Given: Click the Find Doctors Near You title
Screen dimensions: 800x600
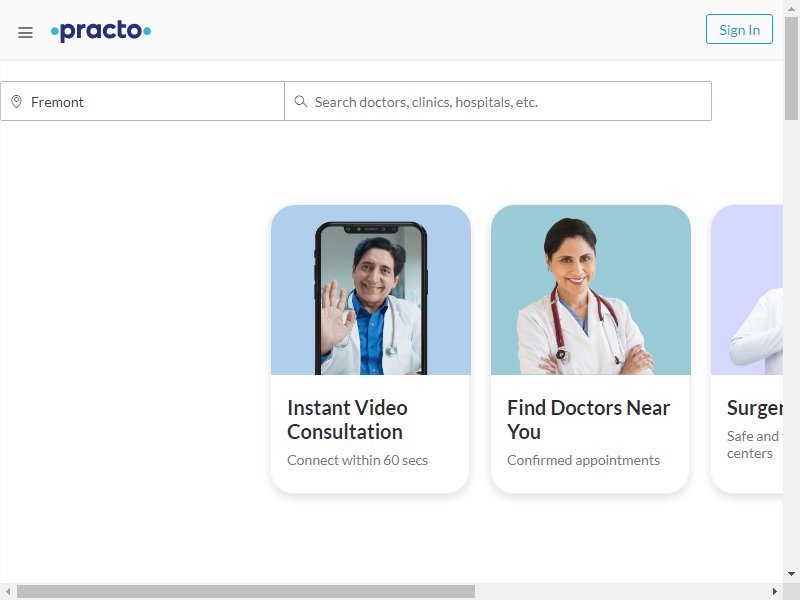Looking at the screenshot, I should 588,419.
